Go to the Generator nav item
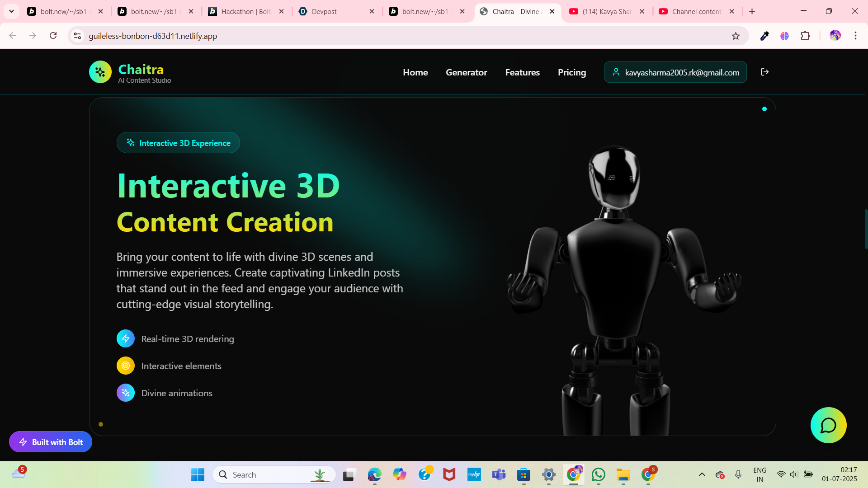Viewport: 868px width, 488px height. [x=466, y=72]
